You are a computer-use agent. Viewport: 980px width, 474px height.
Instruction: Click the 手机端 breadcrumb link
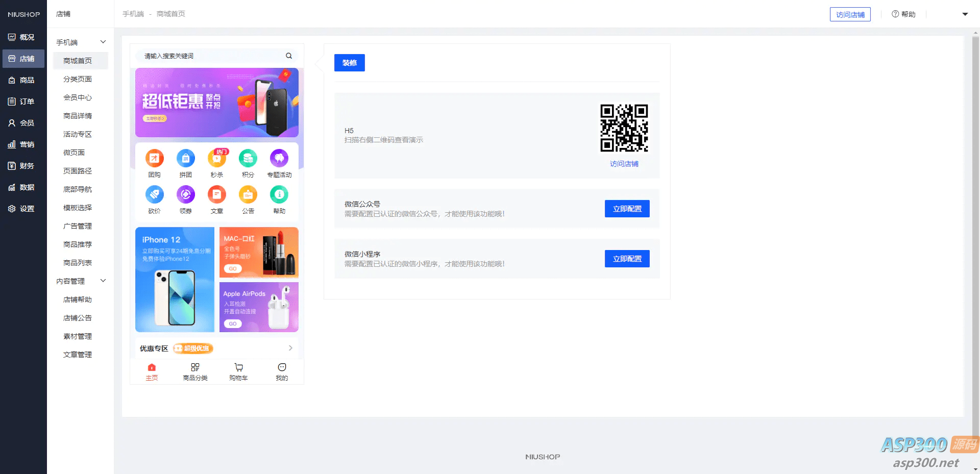(x=133, y=14)
